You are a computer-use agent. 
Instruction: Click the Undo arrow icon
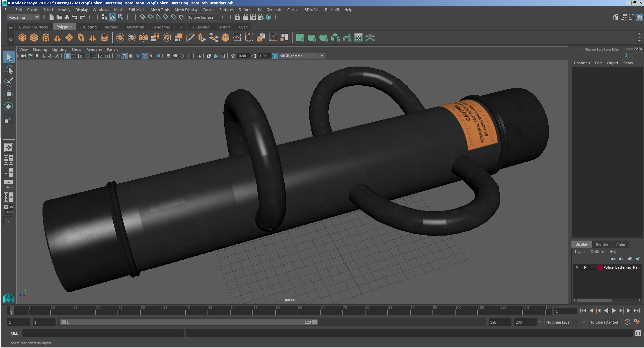[75, 17]
